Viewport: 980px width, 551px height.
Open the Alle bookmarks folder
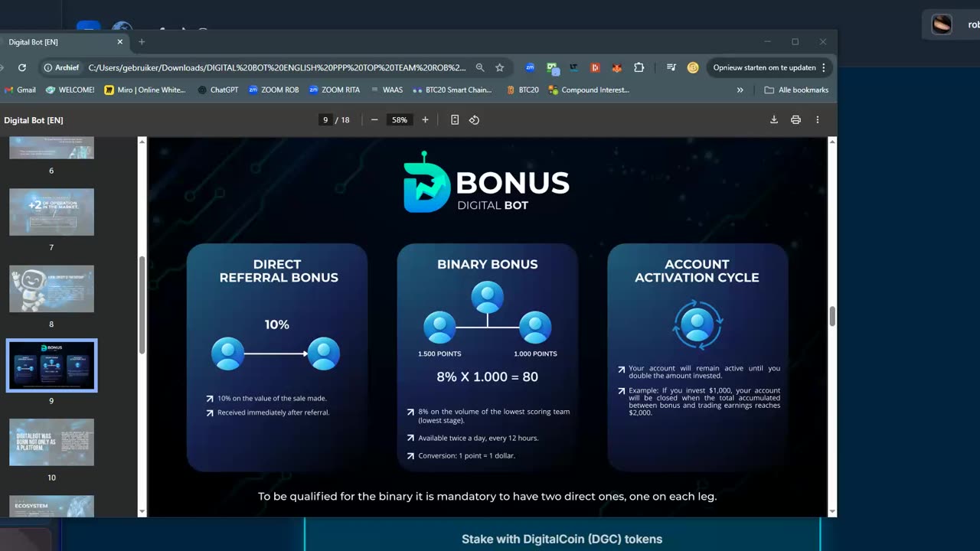pos(796,90)
